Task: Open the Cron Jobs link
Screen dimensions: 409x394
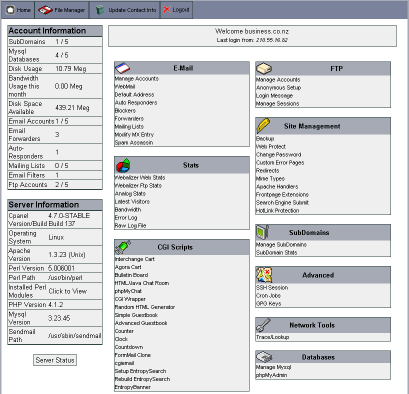Action: pyautogui.click(x=268, y=295)
